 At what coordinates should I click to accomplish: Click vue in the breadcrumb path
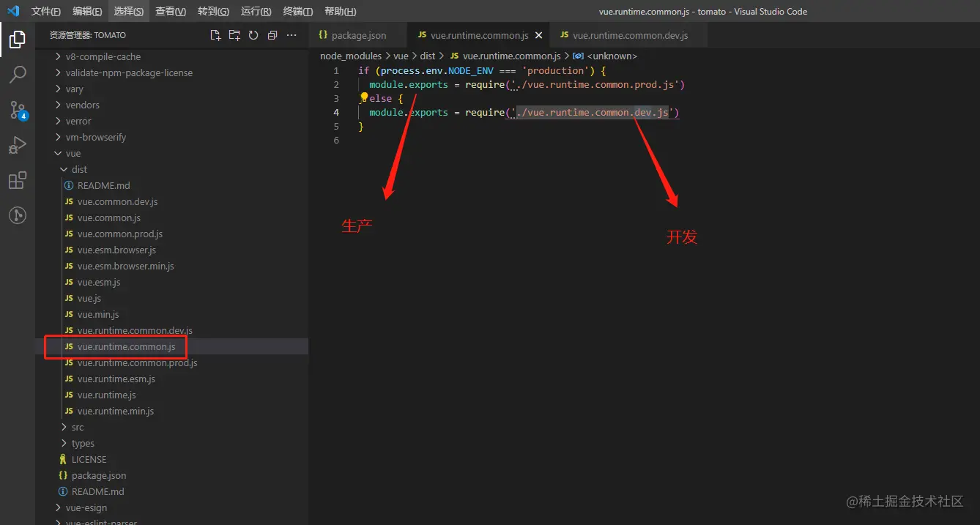tap(401, 56)
